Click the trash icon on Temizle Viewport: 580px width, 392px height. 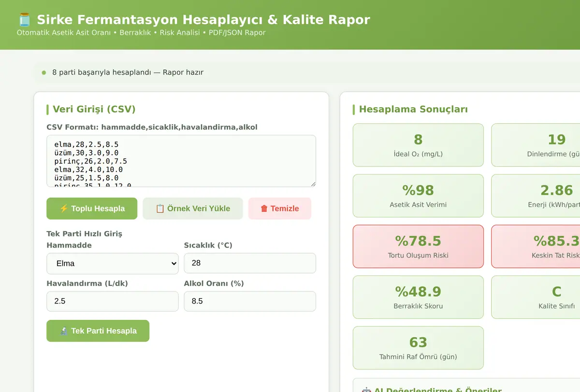click(x=264, y=208)
